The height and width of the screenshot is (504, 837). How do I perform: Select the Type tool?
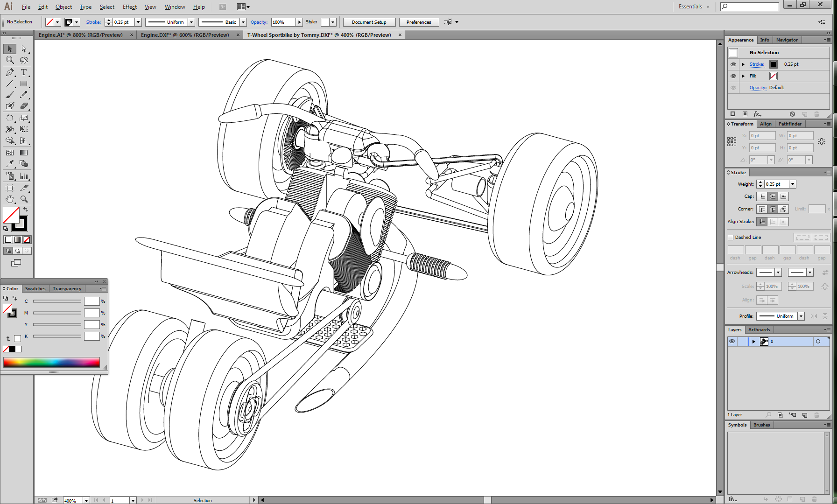pos(24,72)
